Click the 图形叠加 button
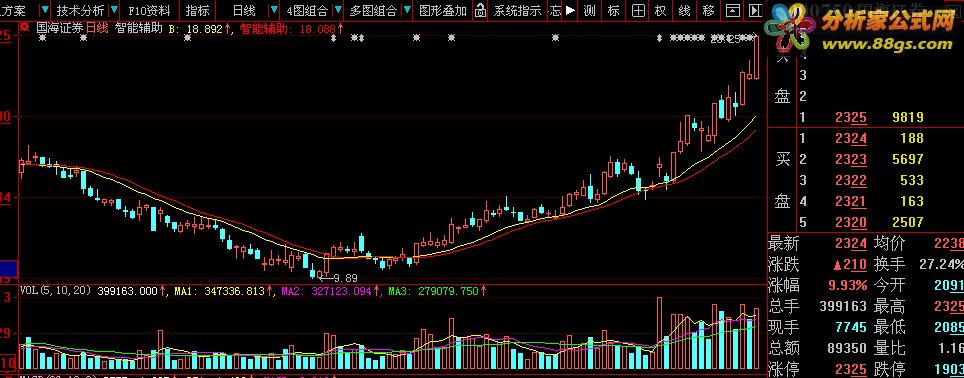 click(442, 10)
